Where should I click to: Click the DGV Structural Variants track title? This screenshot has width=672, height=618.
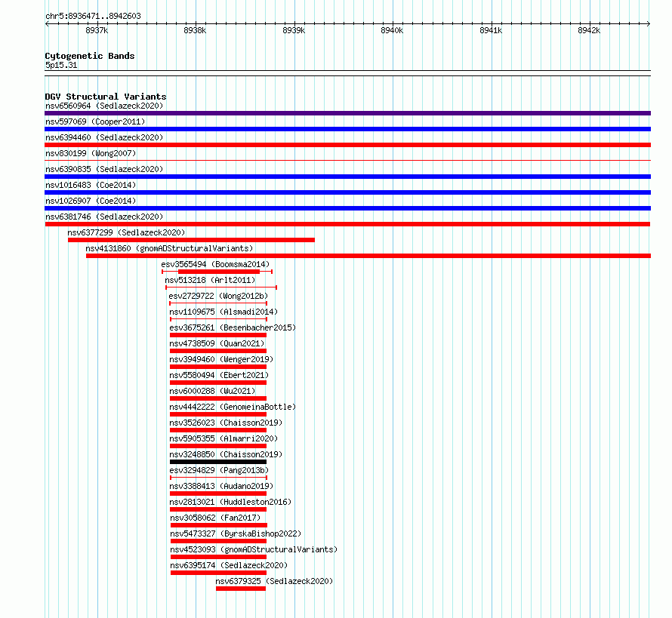tap(106, 97)
